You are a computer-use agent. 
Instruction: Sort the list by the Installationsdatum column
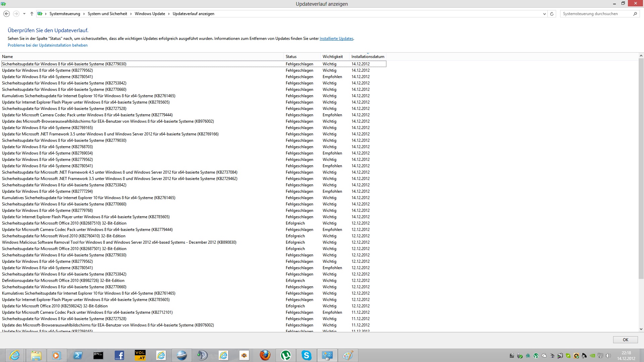[x=368, y=57]
